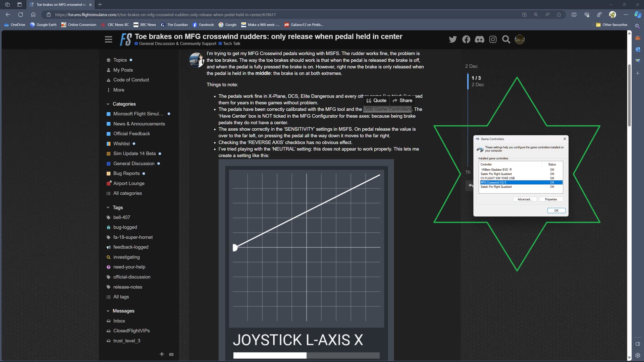
Task: Open the forum hamburger sidebar menu
Action: (108, 40)
